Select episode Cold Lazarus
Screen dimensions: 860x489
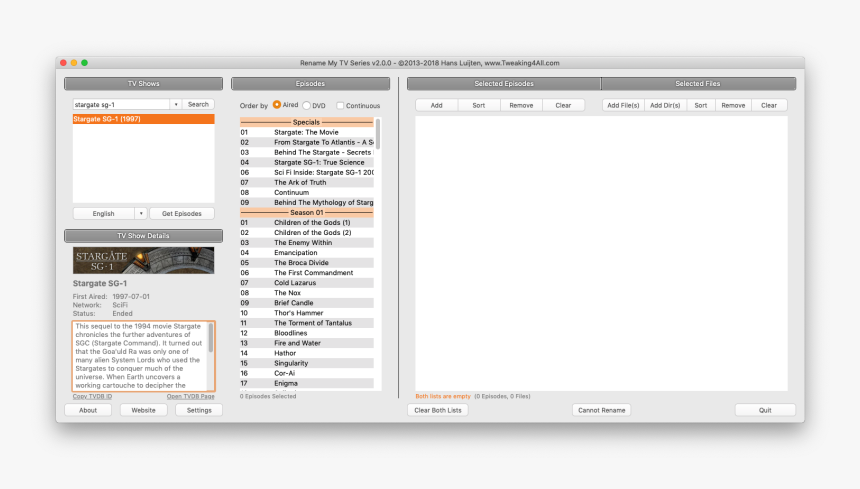click(x=307, y=283)
